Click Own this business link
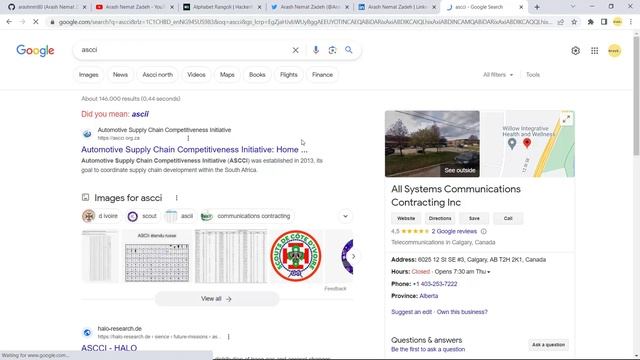Image resolution: width=640 pixels, height=360 pixels. point(462,312)
